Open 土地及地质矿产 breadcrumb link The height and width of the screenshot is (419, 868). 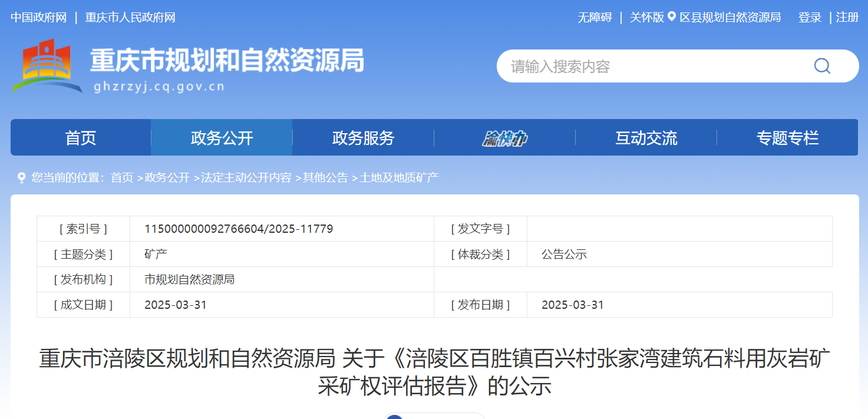399,177
